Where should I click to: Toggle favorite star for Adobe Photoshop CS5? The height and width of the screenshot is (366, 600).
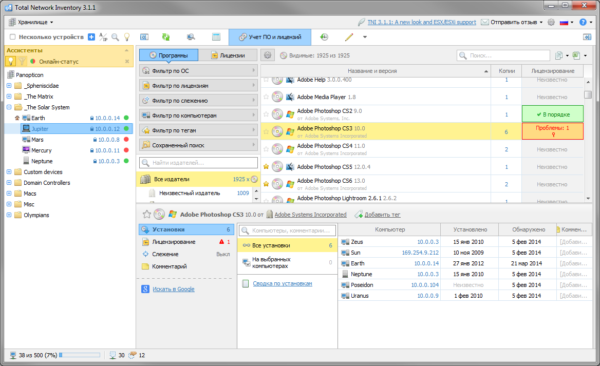pyautogui.click(x=266, y=167)
